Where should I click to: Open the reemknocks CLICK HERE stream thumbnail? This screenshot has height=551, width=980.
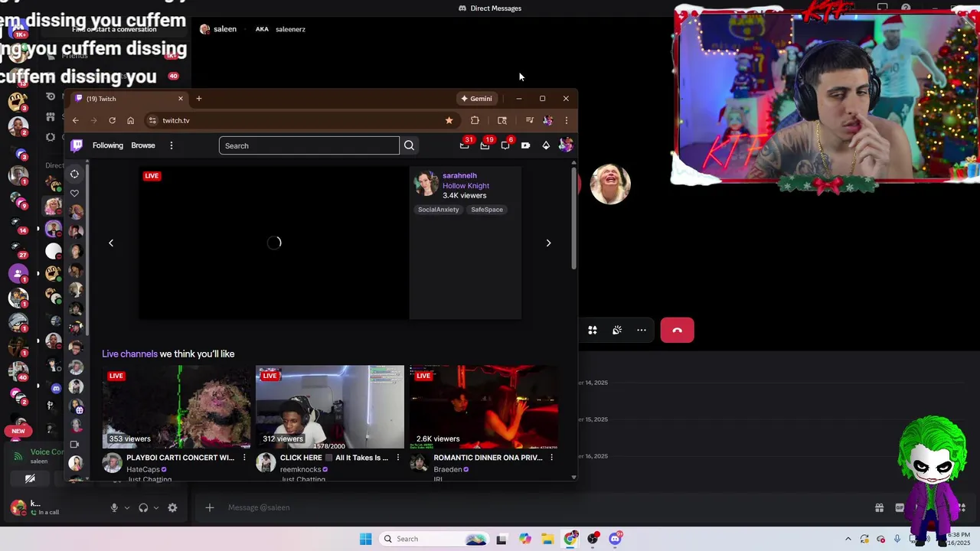click(330, 406)
